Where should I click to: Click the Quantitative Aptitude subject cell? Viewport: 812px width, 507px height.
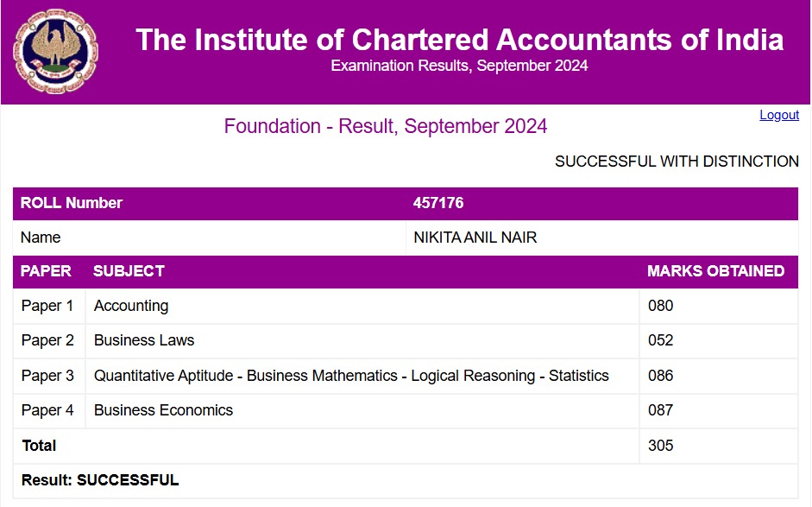pyautogui.click(x=351, y=376)
